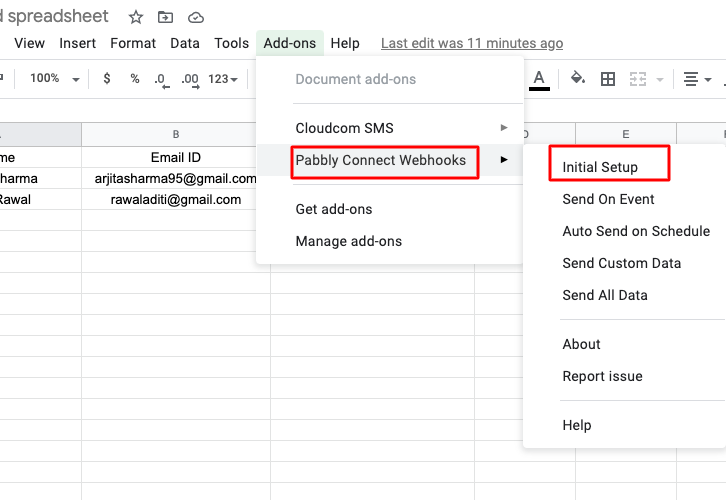This screenshot has height=500, width=726.
Task: Select Report issue option
Action: click(625, 376)
